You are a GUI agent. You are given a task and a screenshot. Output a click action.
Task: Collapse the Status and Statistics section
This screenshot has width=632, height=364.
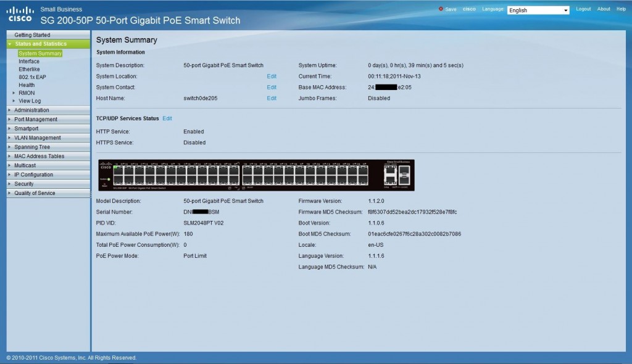(10, 44)
